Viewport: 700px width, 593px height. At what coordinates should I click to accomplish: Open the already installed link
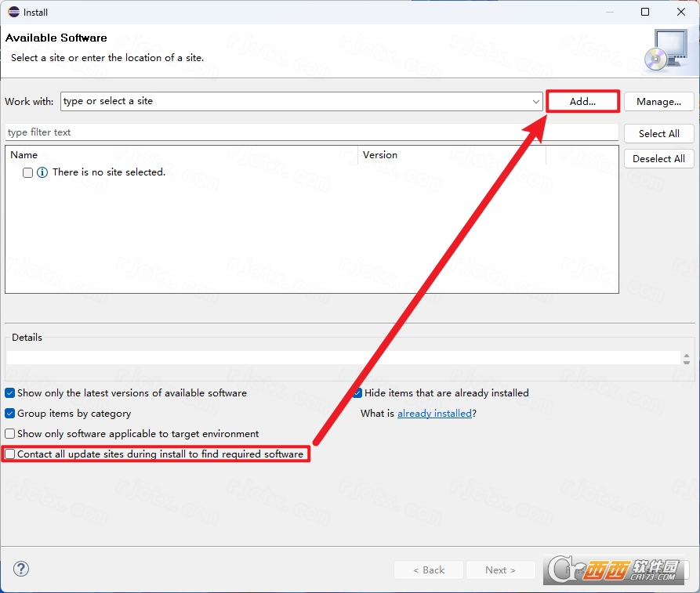(x=434, y=414)
